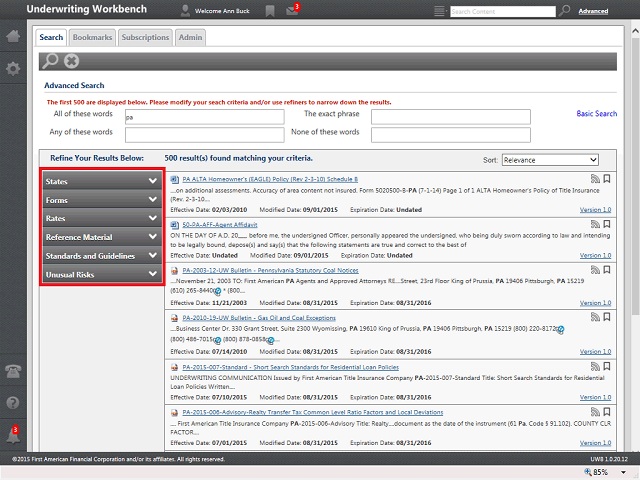Open PA ALTA Homeowner's (EAGLE) Policy link
The height and width of the screenshot is (480, 640).
[x=270, y=179]
